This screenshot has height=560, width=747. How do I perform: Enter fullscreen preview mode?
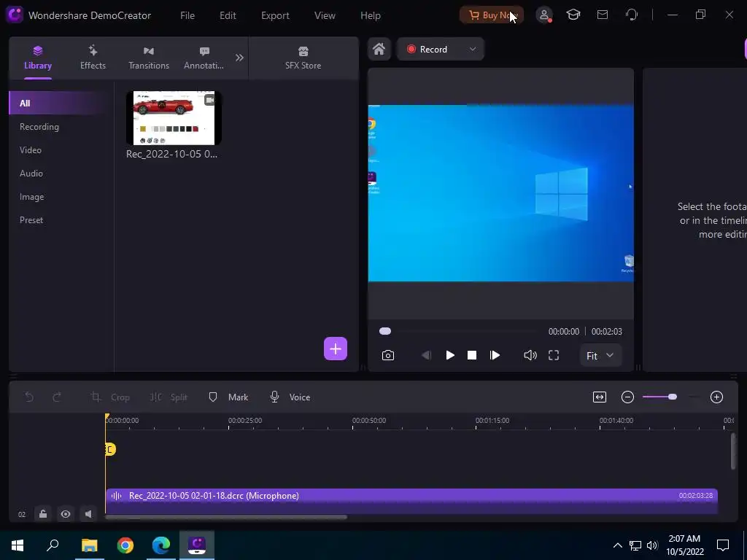coord(554,355)
